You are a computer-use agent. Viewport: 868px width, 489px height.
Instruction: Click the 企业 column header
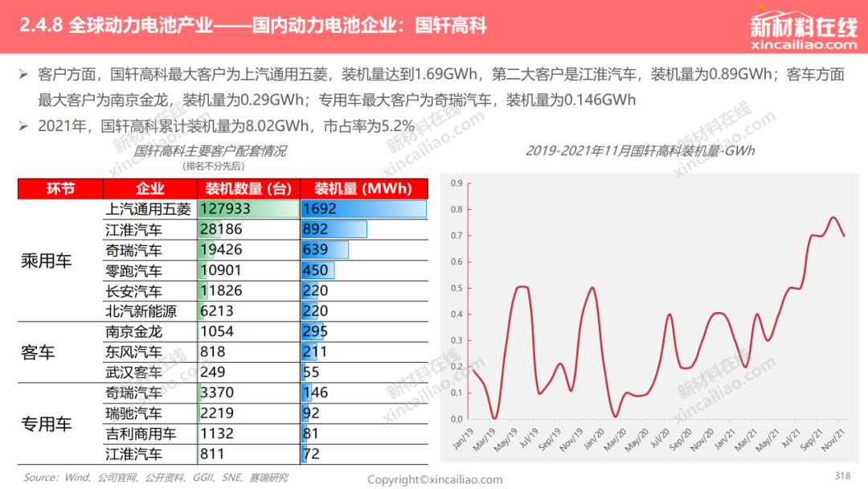tap(150, 189)
